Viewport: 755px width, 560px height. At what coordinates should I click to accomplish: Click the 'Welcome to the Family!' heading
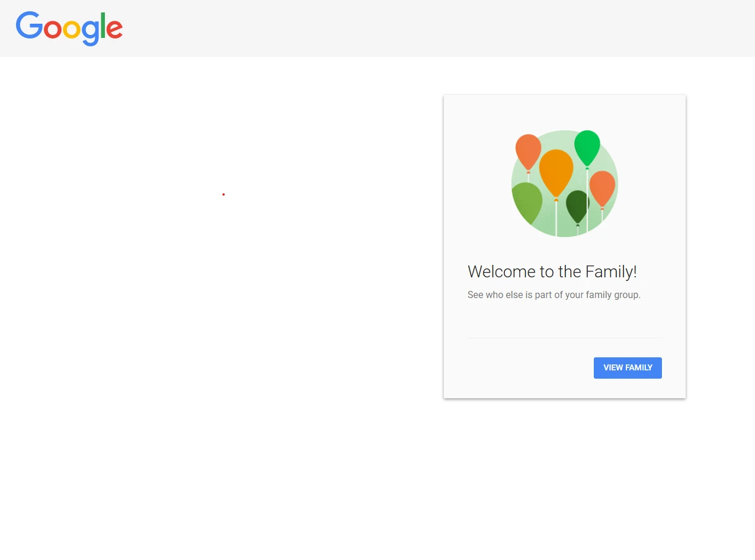(x=552, y=271)
